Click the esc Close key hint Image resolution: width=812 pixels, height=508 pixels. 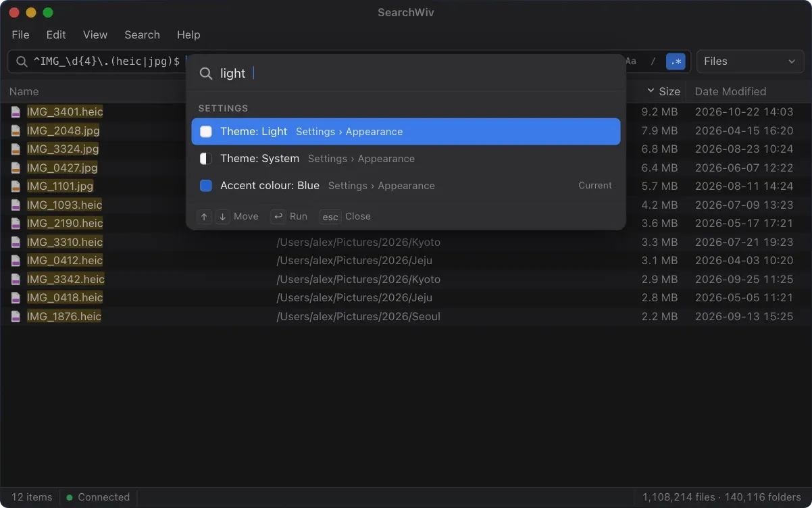tap(330, 216)
